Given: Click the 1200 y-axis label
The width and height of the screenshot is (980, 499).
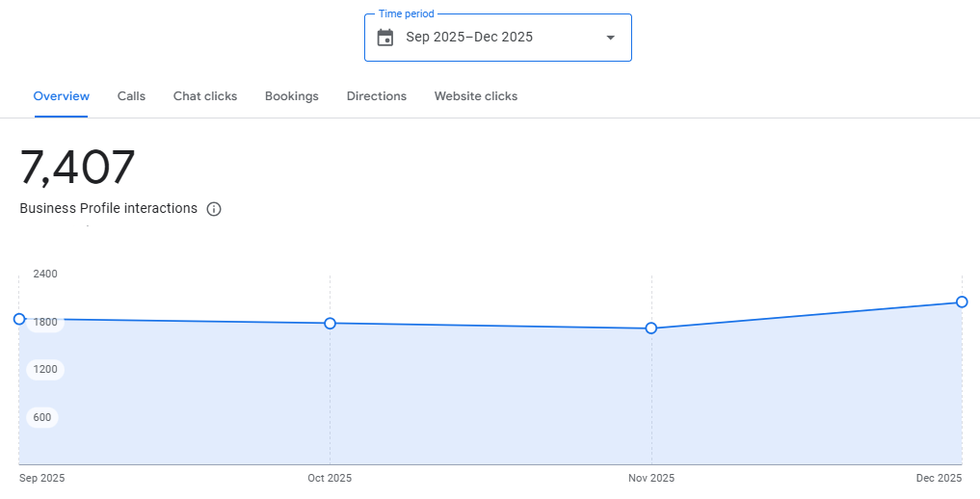Looking at the screenshot, I should coord(45,369).
